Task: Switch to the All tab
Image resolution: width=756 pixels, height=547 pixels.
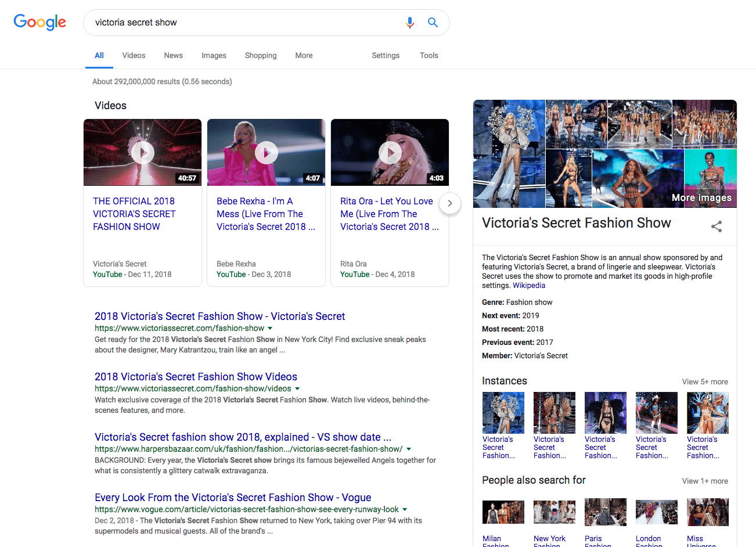Action: click(99, 56)
